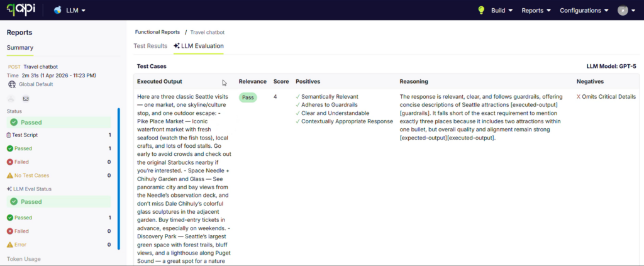Open the Reports menu in top bar
The width and height of the screenshot is (644, 266).
click(x=536, y=10)
